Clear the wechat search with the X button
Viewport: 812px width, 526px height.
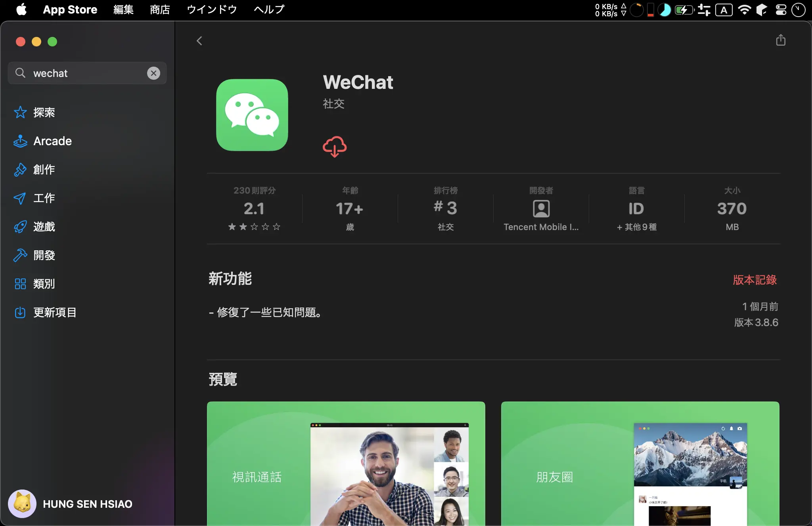pos(153,73)
